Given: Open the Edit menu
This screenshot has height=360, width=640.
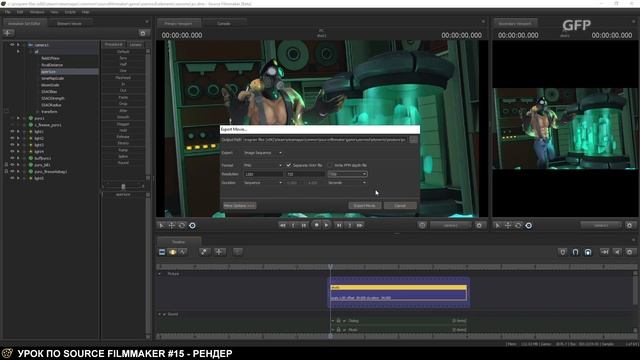Looking at the screenshot, I should [20, 12].
